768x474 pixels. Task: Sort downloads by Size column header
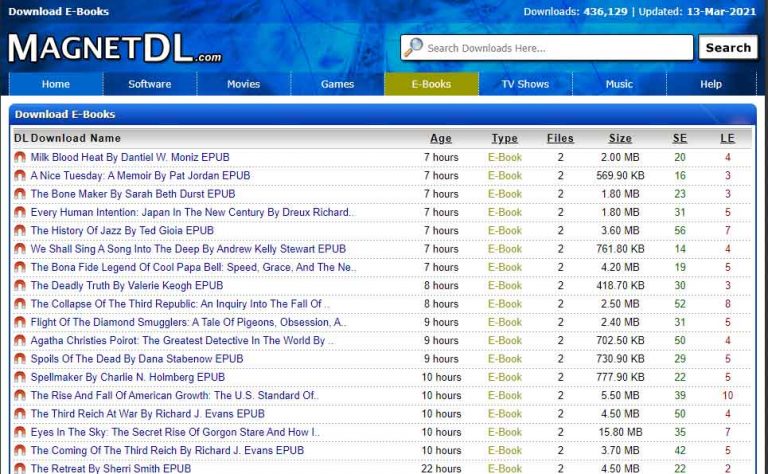pyautogui.click(x=620, y=139)
